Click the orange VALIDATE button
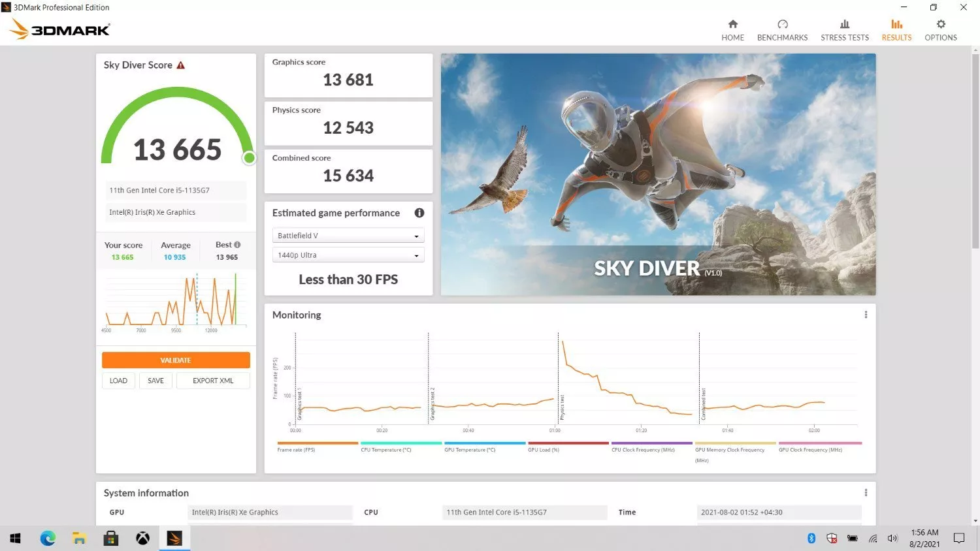 click(x=176, y=360)
